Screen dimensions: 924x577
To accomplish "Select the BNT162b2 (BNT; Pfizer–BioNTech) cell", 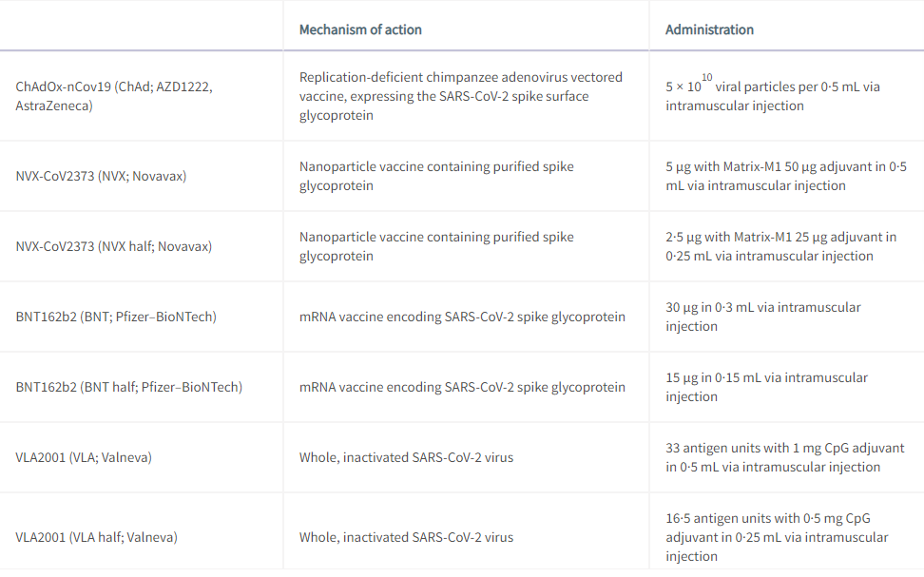I will [x=116, y=317].
